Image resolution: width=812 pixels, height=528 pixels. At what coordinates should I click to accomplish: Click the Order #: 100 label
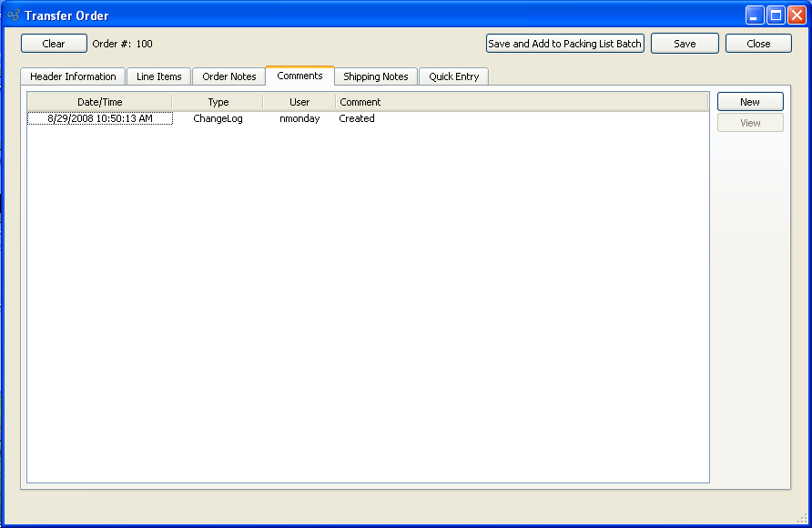tap(122, 44)
